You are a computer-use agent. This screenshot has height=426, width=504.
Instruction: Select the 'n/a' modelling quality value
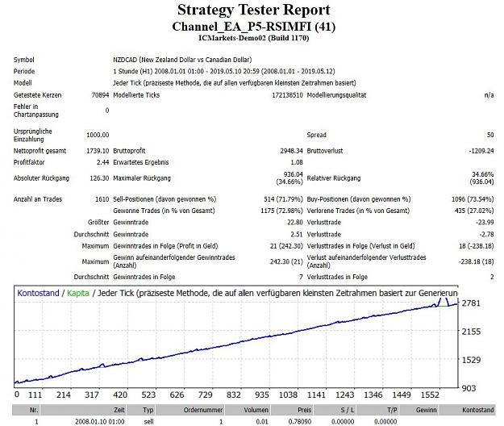pos(489,95)
